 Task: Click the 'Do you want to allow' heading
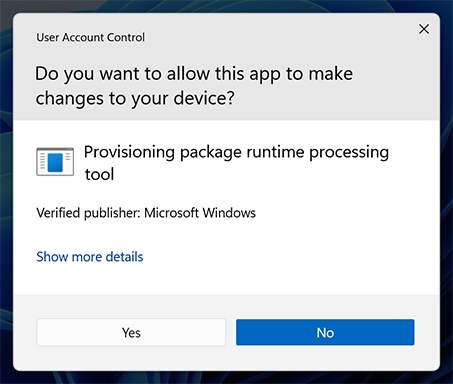(x=194, y=86)
